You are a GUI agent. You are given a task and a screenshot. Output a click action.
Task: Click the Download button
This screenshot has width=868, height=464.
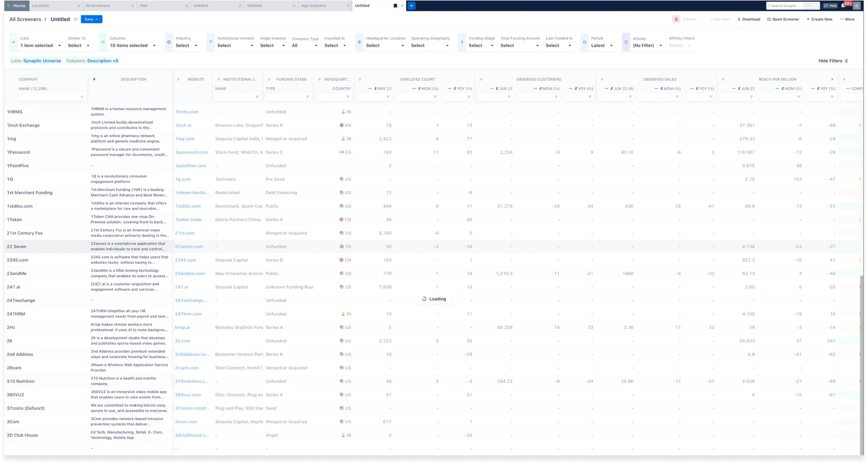(x=749, y=19)
